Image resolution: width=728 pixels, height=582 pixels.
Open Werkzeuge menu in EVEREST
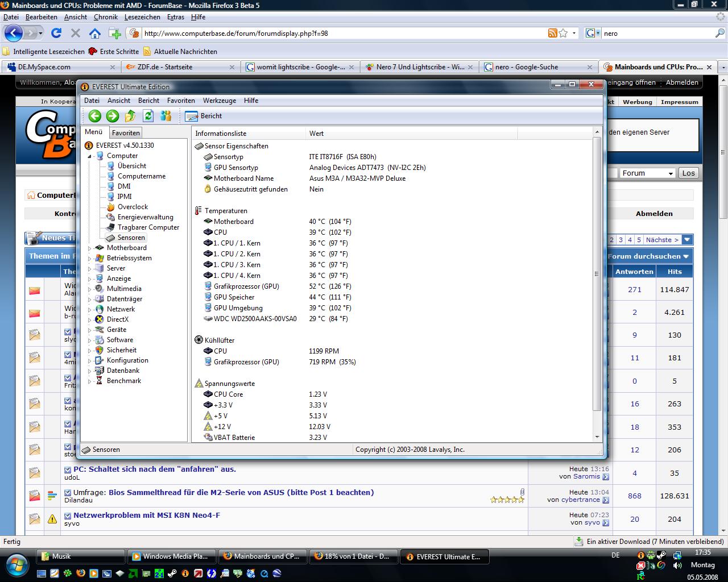pyautogui.click(x=220, y=101)
